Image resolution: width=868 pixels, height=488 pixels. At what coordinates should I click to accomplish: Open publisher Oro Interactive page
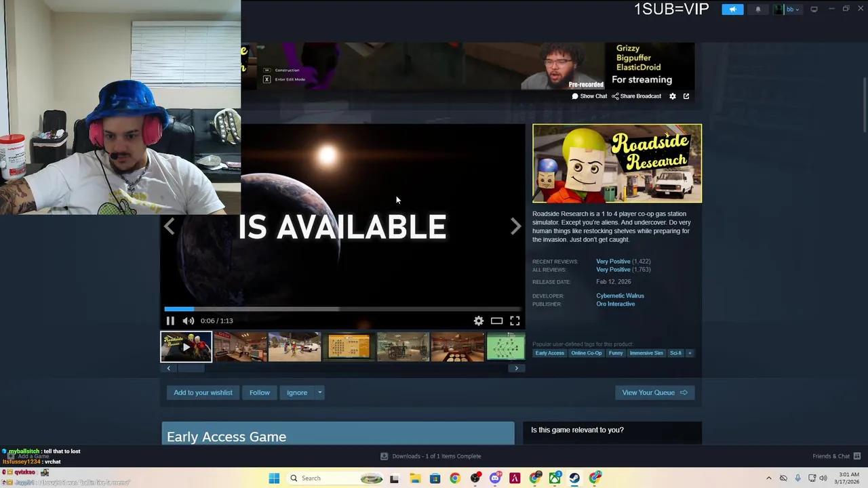615,304
